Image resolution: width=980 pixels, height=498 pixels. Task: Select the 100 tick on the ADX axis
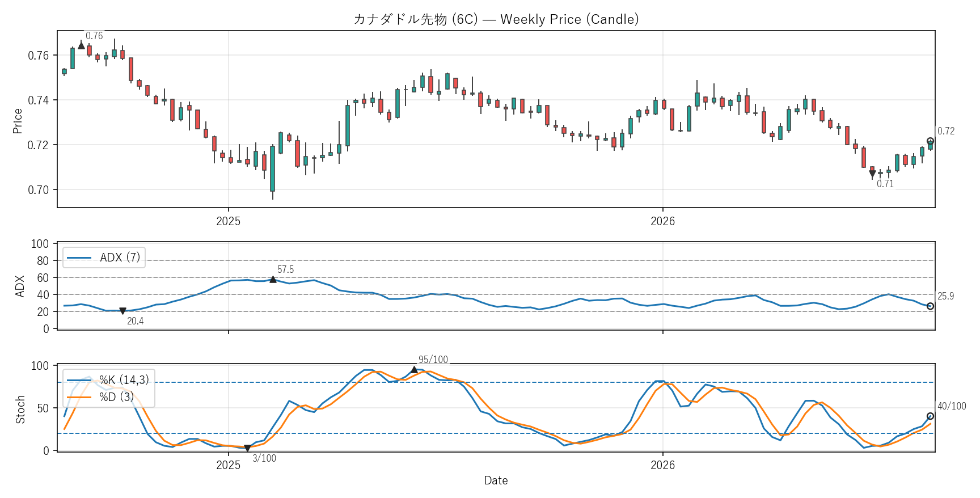(x=40, y=244)
